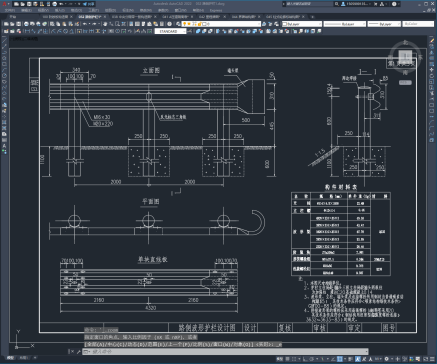Screen dimensions: 437x364
Task: Toggle highlighted object snap button in status bar
Action: point(339,359)
